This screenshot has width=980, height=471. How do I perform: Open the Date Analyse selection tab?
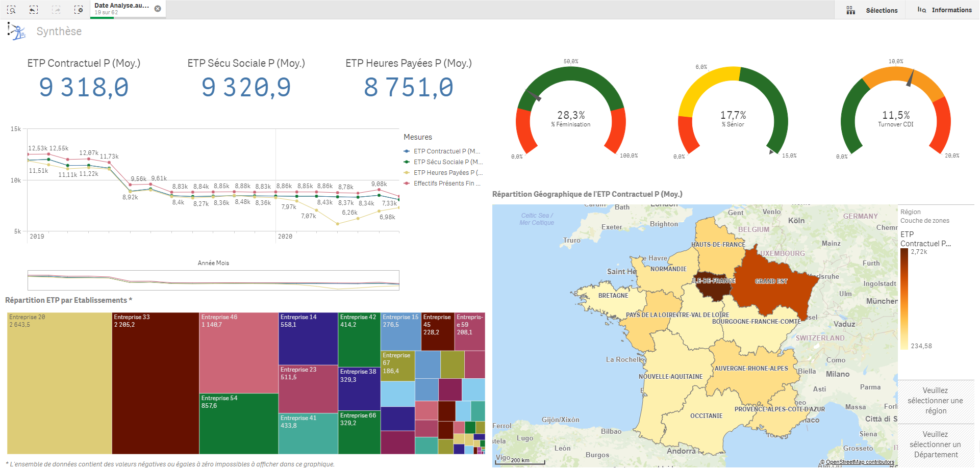pos(121,8)
